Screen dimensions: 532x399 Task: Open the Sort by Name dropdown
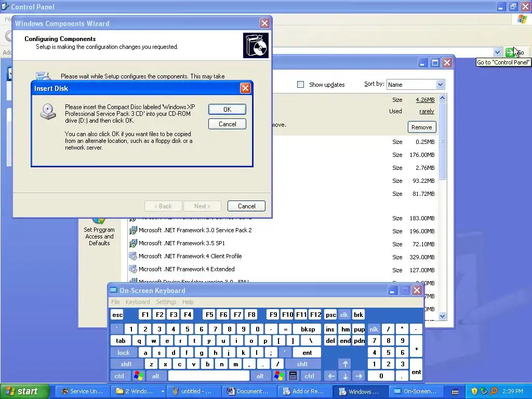tap(440, 85)
